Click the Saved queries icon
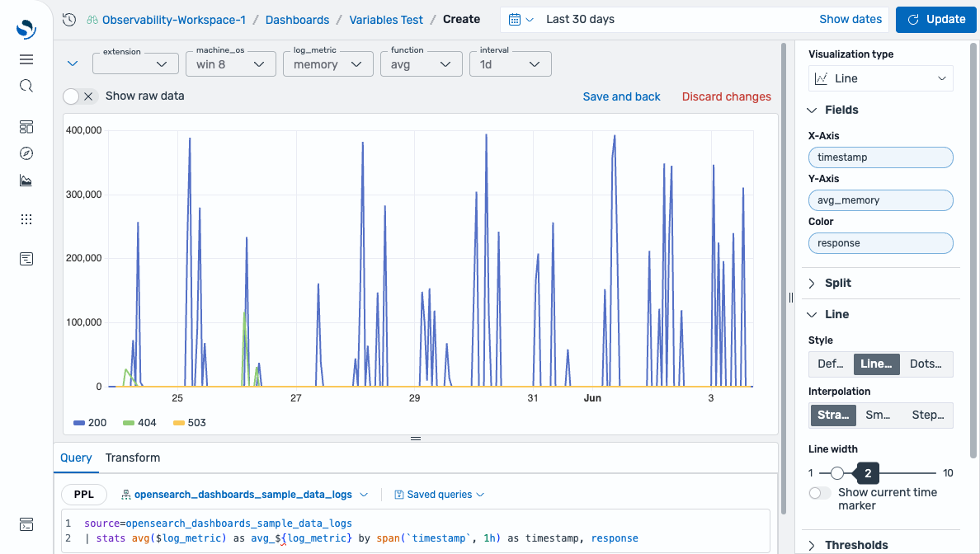This screenshot has width=980, height=554. pyautogui.click(x=398, y=495)
